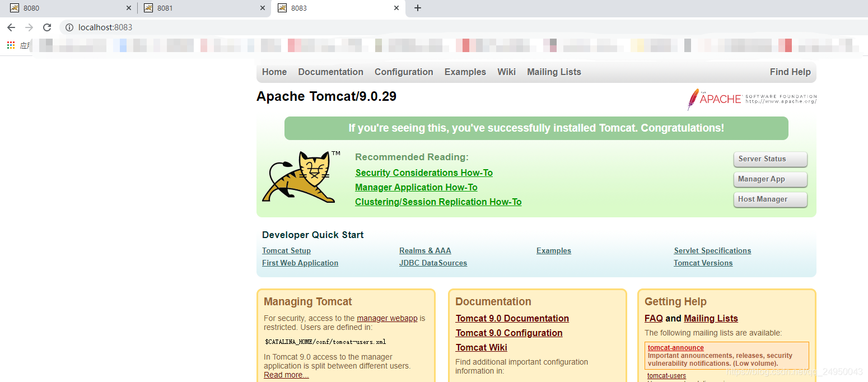
Task: Click the Getting Help heading
Action: pyautogui.click(x=675, y=301)
